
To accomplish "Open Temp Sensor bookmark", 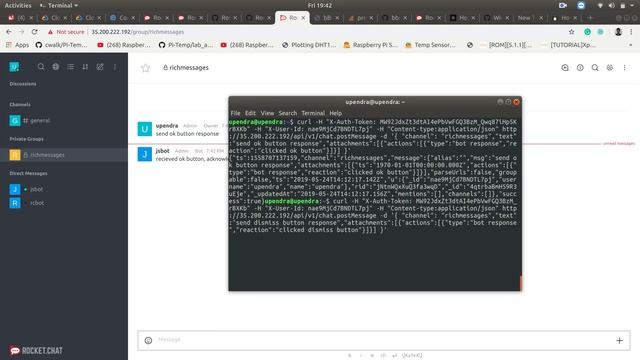I will coord(430,45).
